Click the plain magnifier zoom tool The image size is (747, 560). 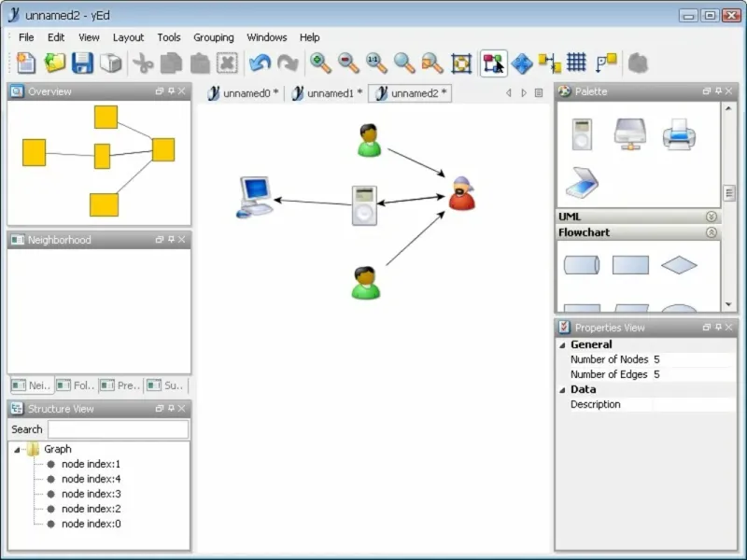point(404,63)
